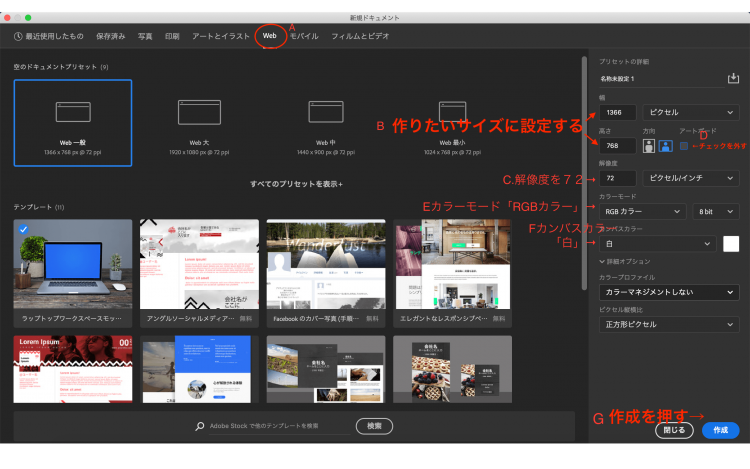750x469 pixels.
Task: Select the Web 最小 preset
Action: pos(452,123)
